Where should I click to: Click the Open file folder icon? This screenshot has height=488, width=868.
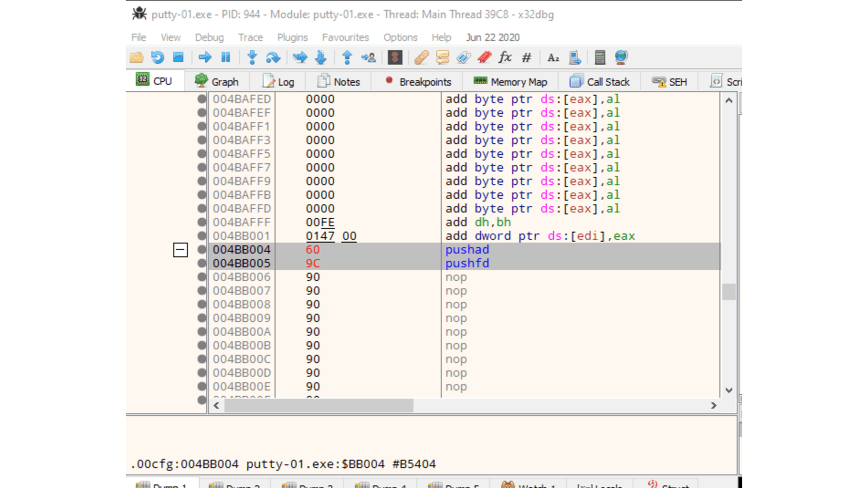pyautogui.click(x=137, y=57)
